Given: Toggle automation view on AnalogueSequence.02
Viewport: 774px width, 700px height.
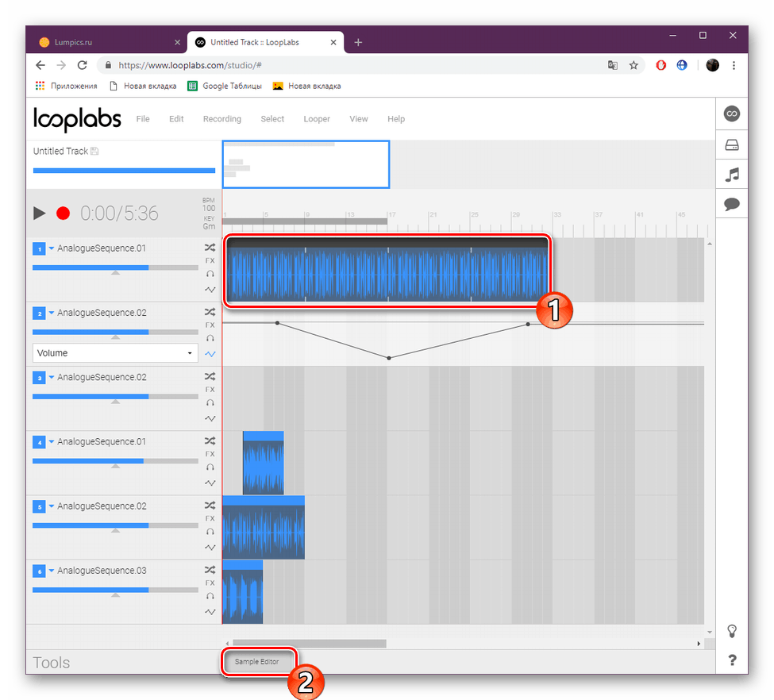Looking at the screenshot, I should (x=210, y=353).
